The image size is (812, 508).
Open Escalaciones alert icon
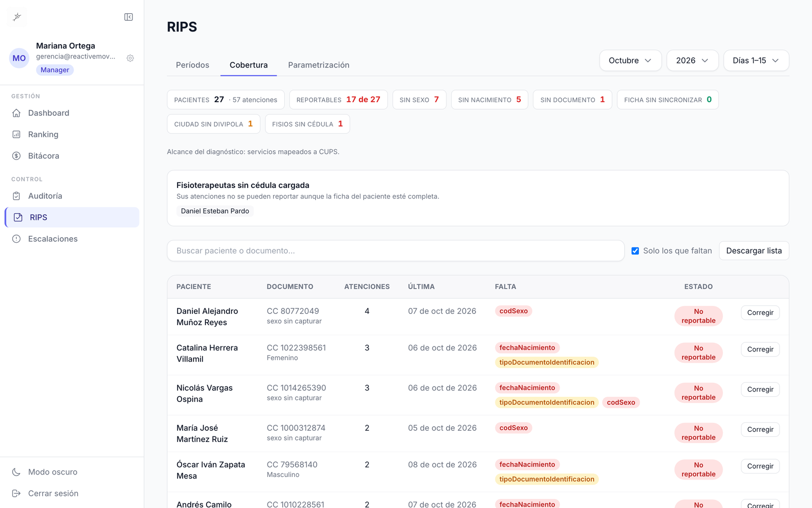16,239
